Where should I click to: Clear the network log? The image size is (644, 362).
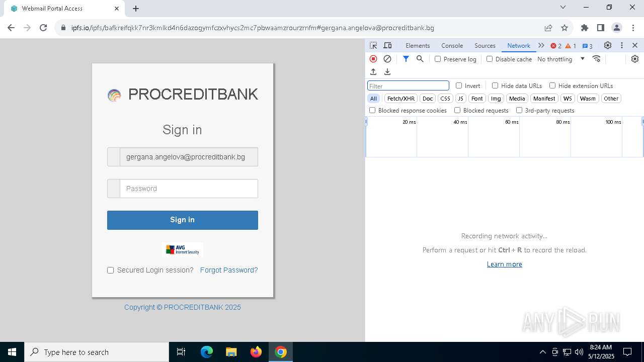click(x=387, y=59)
